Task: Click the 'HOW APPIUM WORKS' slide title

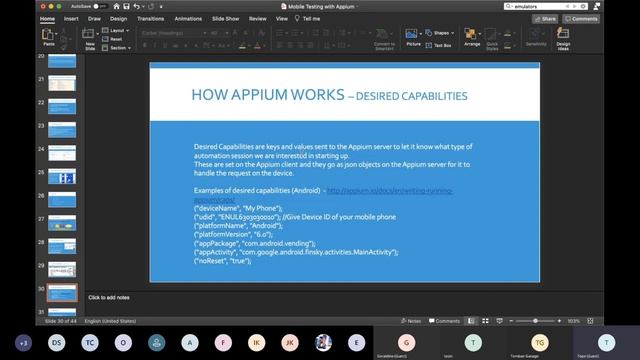Action: [268, 95]
